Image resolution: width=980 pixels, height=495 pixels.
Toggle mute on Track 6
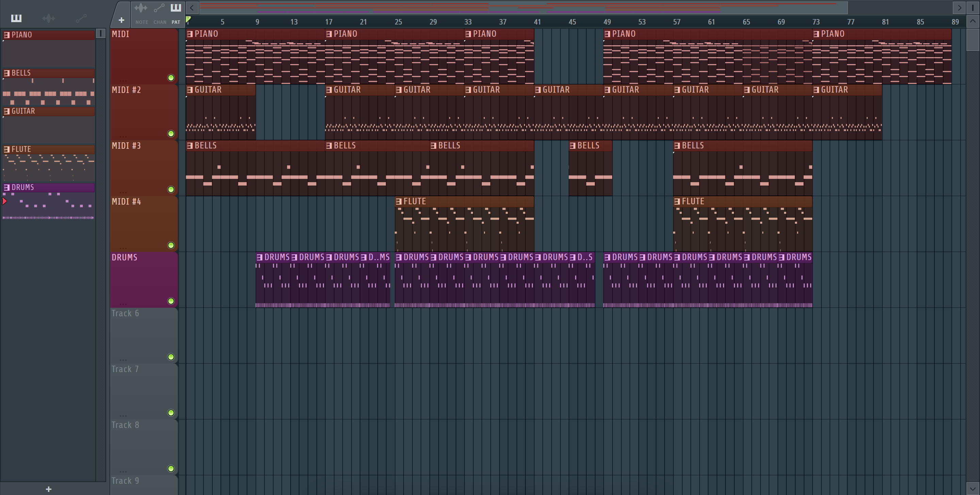click(x=171, y=357)
